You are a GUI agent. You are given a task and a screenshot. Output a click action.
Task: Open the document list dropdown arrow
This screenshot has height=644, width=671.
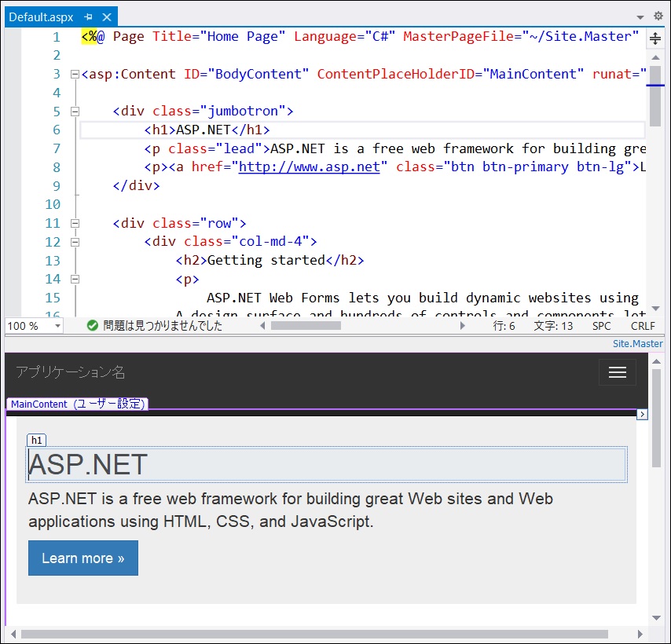(640, 17)
